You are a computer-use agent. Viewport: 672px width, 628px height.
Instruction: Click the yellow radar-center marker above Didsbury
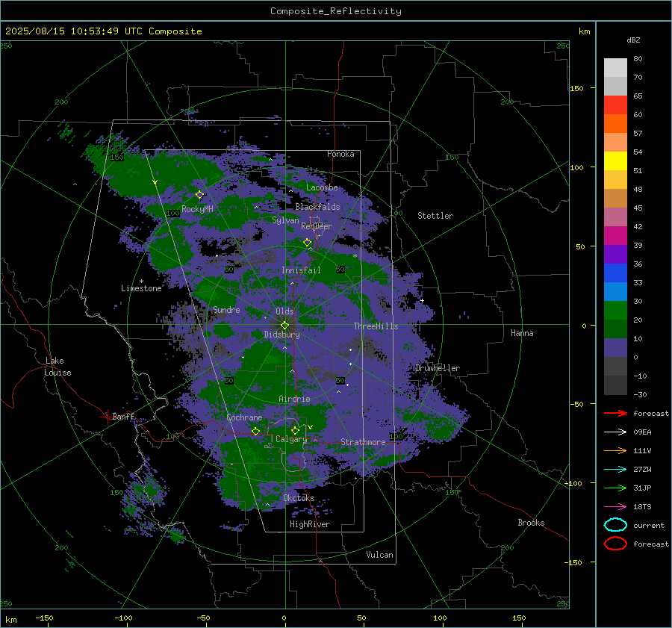click(x=285, y=325)
